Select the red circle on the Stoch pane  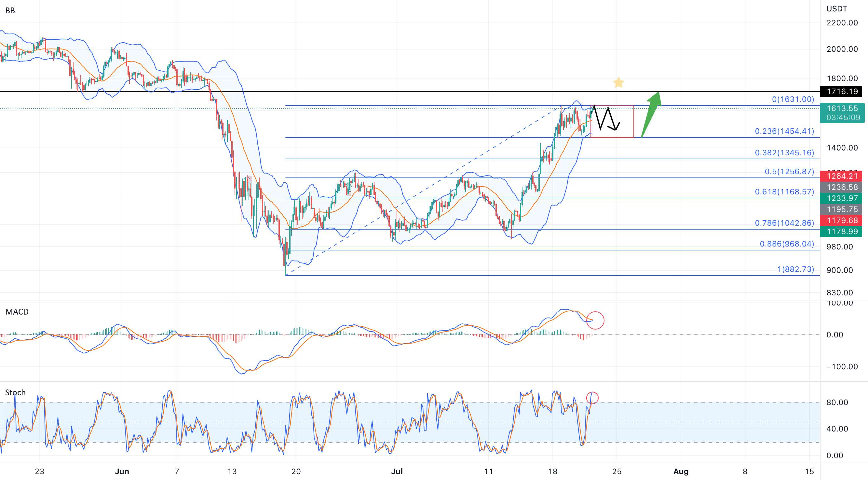592,398
